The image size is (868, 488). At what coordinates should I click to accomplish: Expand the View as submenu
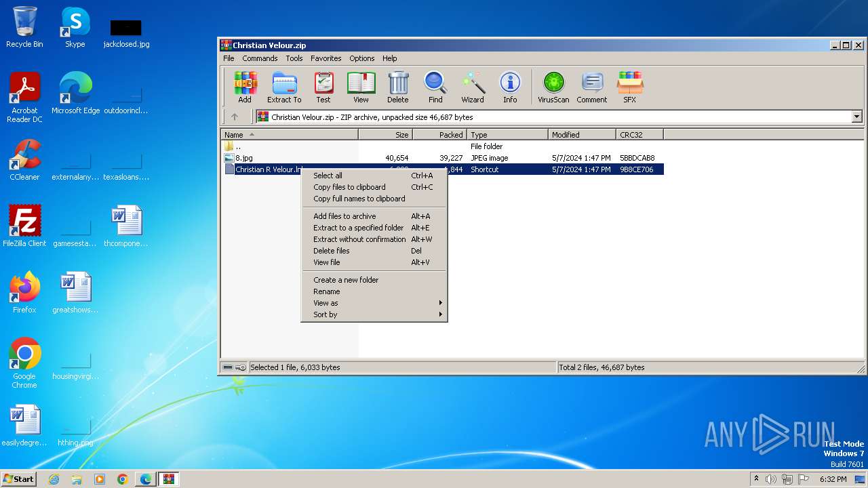374,303
